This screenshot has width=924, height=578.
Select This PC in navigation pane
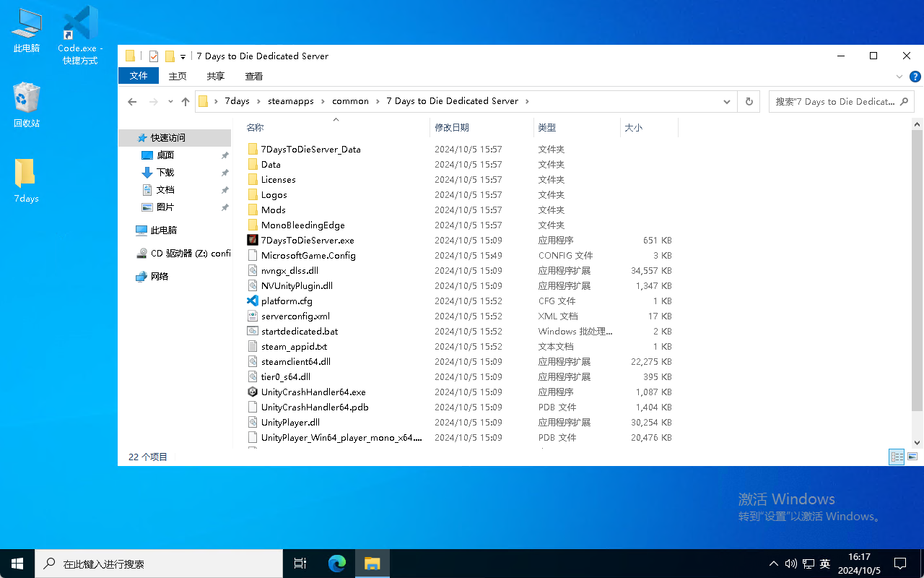pyautogui.click(x=163, y=230)
